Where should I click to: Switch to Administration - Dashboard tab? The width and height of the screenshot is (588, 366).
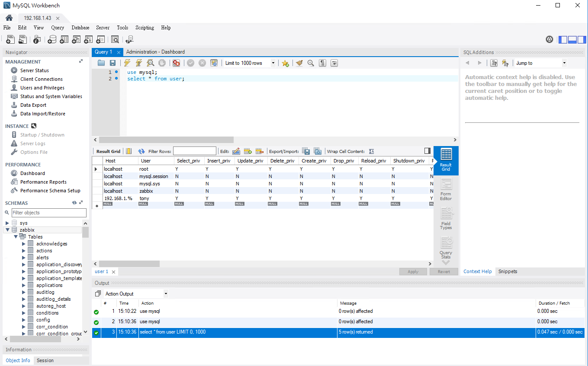click(155, 52)
